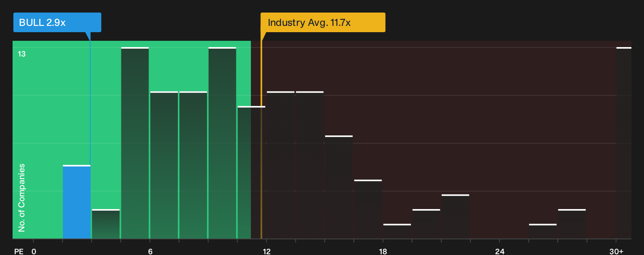Click the '13' y-axis value label
Screen dimensions: 644x255
point(22,54)
